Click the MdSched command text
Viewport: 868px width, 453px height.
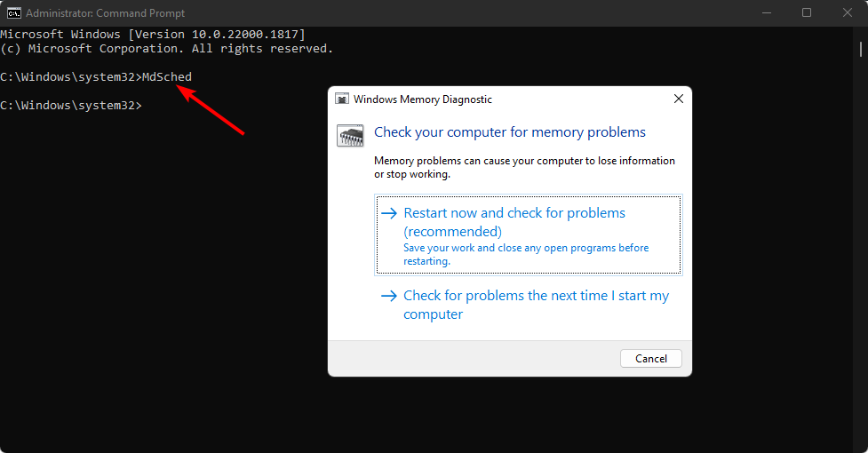click(167, 77)
